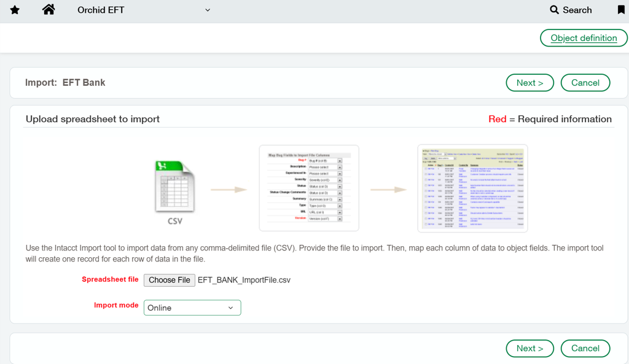Open the bookmarks icon in top bar

(621, 10)
